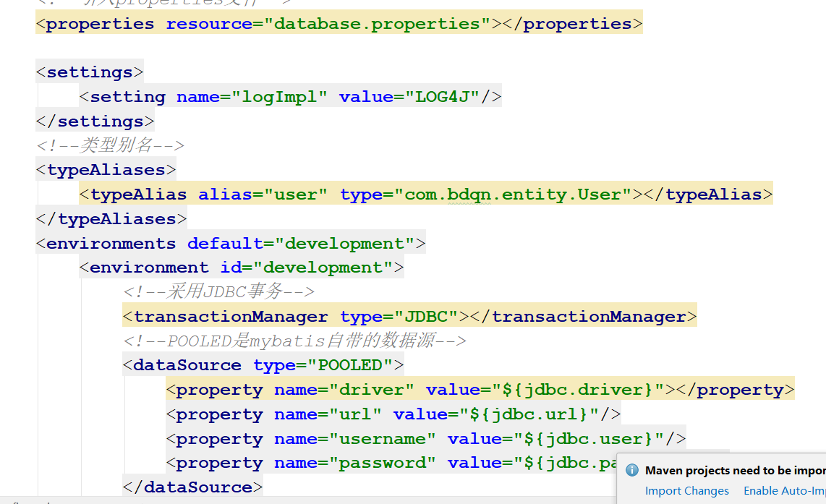Click the dataSource type="POOLED" line
Image resolution: width=826 pixels, height=504 pixels.
263,365
